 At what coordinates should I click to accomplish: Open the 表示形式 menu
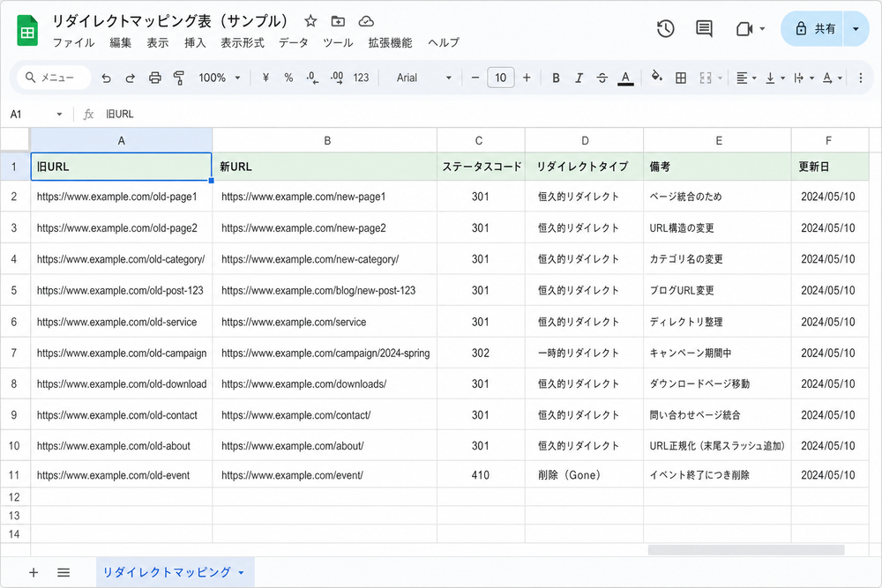(x=243, y=42)
